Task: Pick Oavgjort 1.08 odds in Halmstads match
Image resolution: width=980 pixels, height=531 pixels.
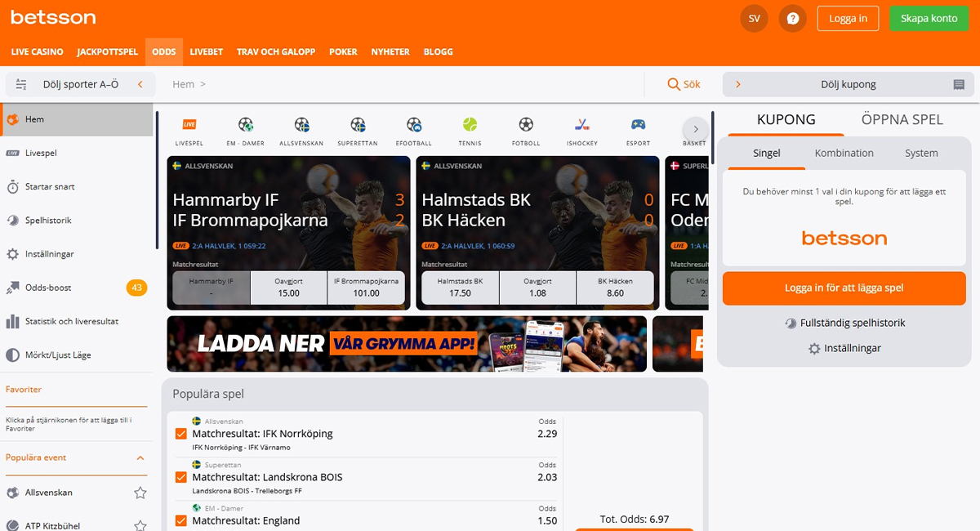Action: pyautogui.click(x=537, y=288)
